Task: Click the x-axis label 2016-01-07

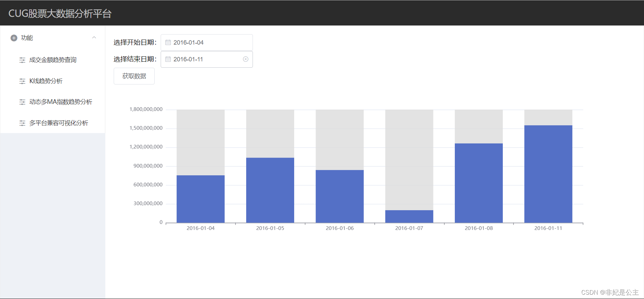Action: click(x=409, y=228)
